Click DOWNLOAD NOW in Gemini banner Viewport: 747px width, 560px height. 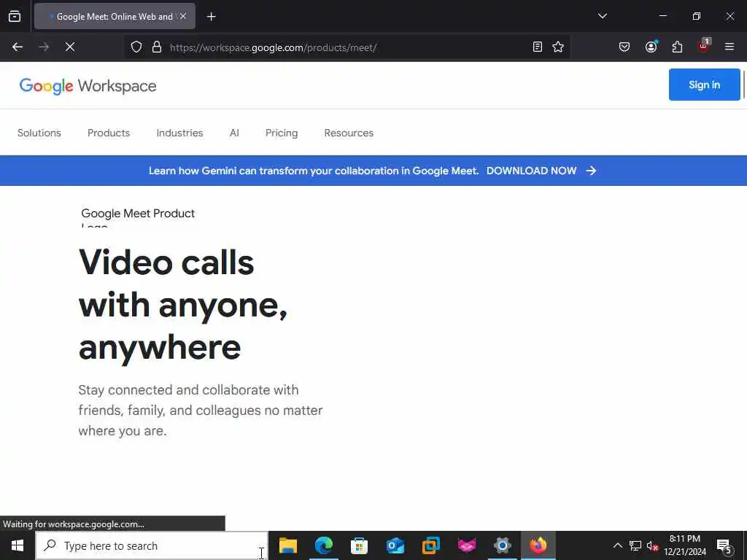(531, 171)
